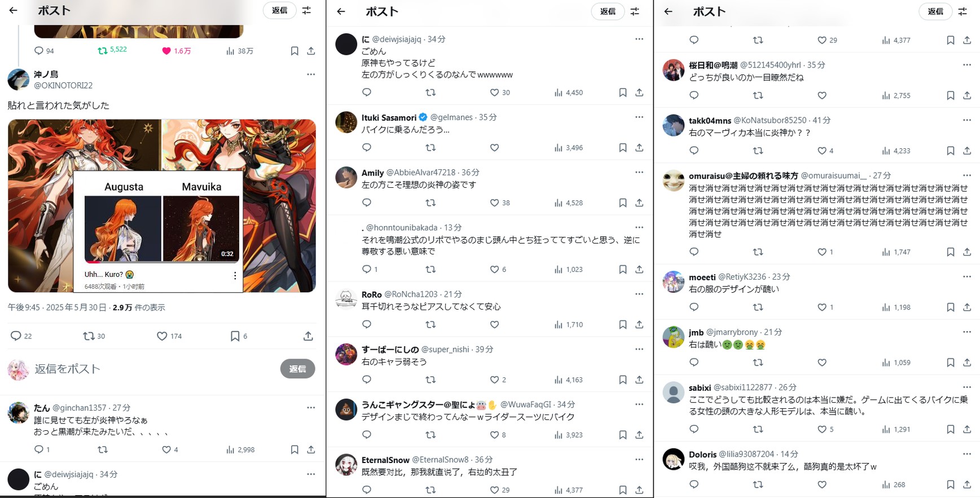Viewport: 980px width, 498px height.
Task: Open more options for 沖ノ鳥 post
Action: [x=311, y=74]
